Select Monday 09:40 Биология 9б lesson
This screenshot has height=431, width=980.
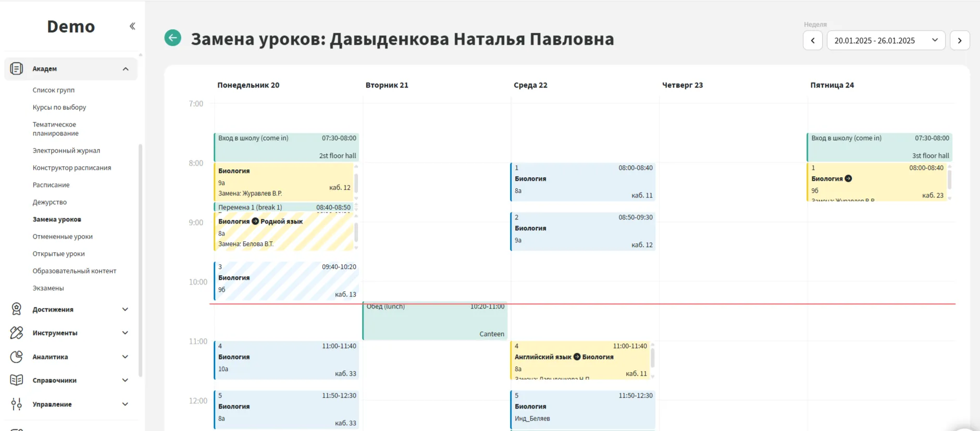pyautogui.click(x=286, y=281)
